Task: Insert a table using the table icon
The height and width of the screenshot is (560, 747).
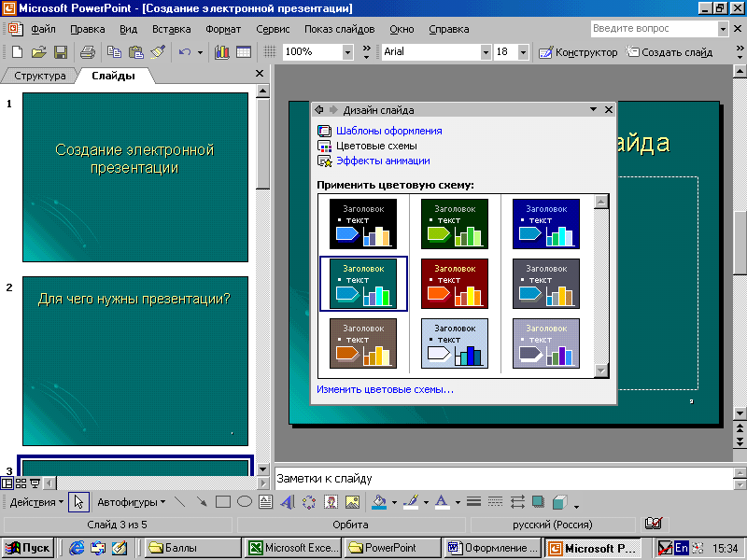Action: 244,52
